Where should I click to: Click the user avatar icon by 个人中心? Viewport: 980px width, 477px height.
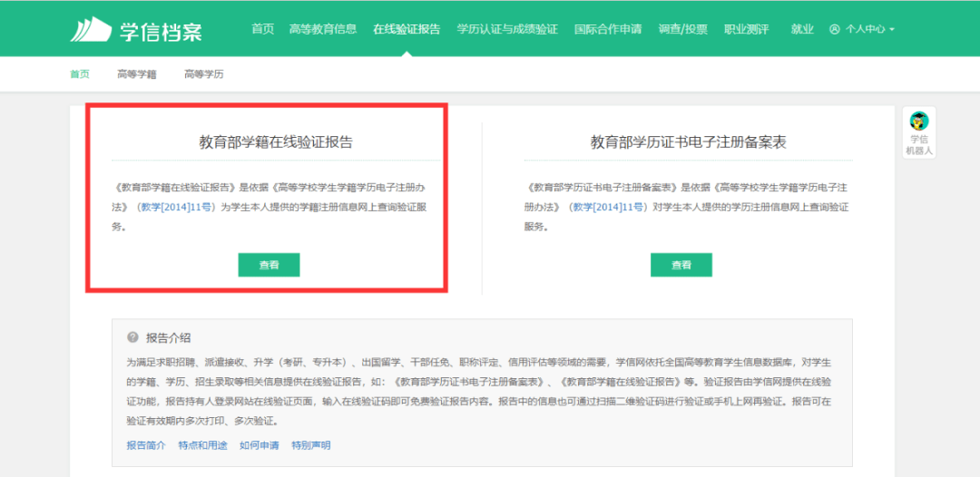835,29
